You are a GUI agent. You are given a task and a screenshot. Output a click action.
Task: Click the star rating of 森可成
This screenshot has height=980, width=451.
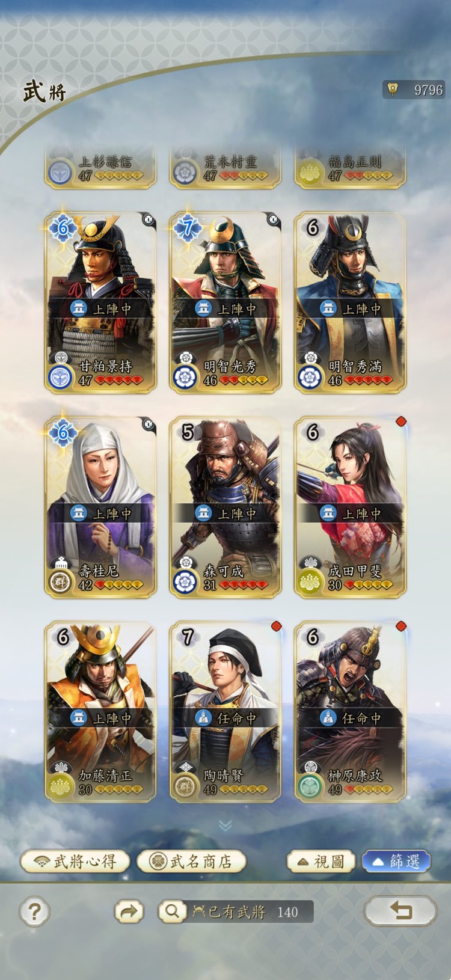tap(244, 585)
